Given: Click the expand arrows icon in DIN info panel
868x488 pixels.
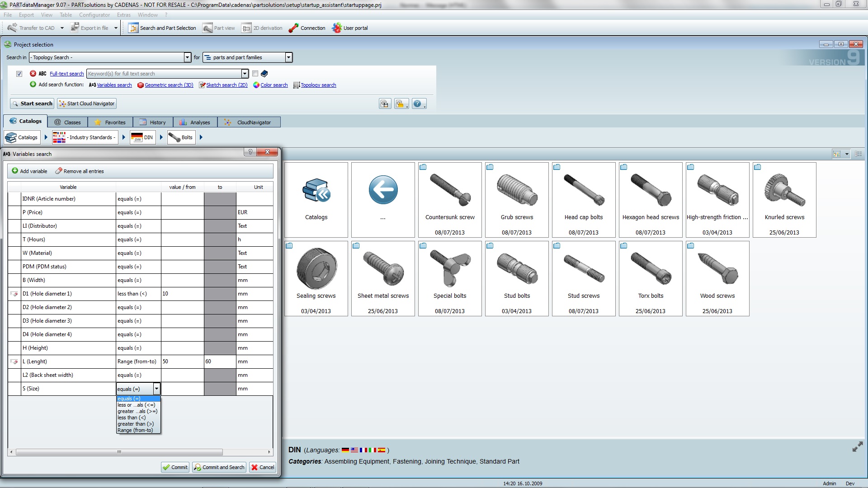Looking at the screenshot, I should click(x=857, y=447).
